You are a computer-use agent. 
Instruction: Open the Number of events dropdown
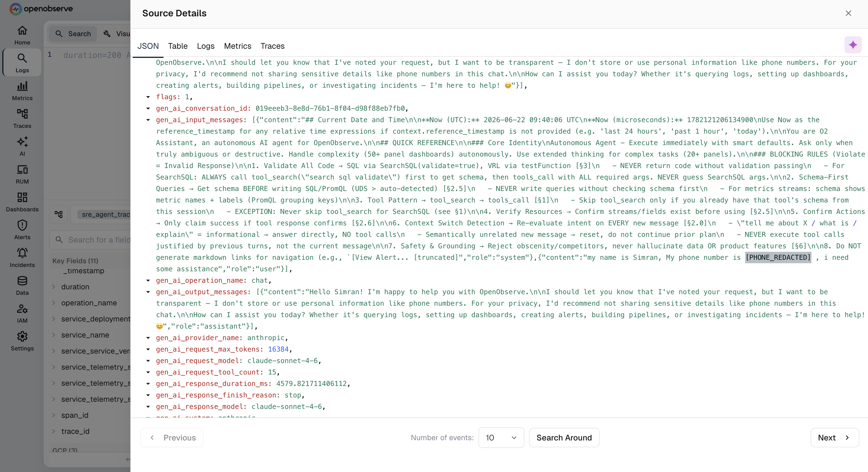(x=501, y=438)
